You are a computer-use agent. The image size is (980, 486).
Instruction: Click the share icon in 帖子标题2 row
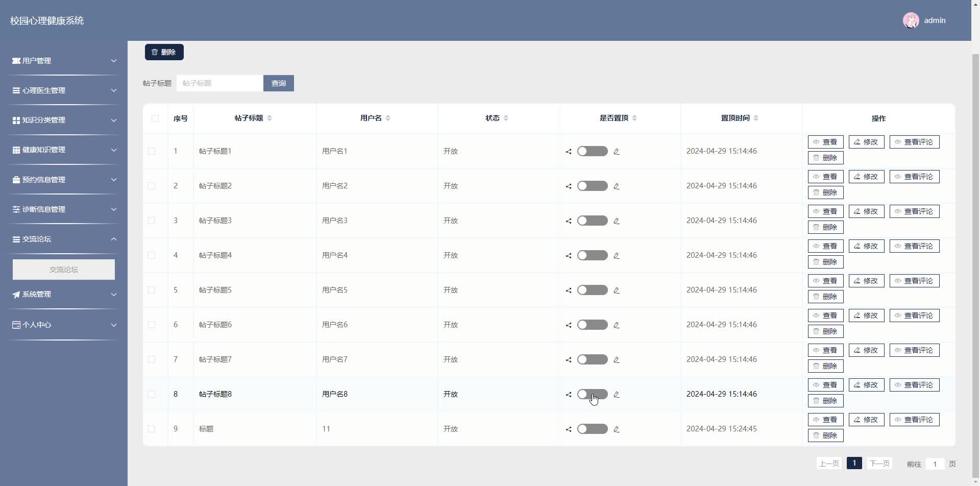click(569, 186)
